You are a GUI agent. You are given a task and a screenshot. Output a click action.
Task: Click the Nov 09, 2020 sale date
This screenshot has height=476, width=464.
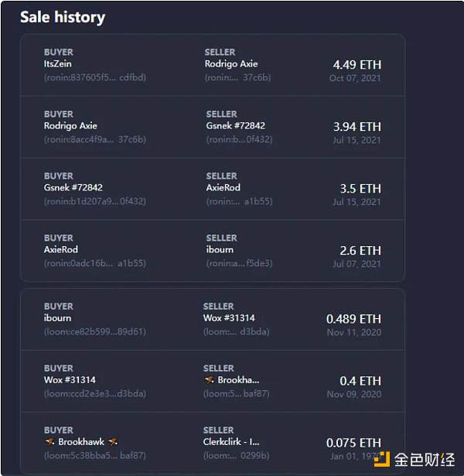click(x=353, y=394)
